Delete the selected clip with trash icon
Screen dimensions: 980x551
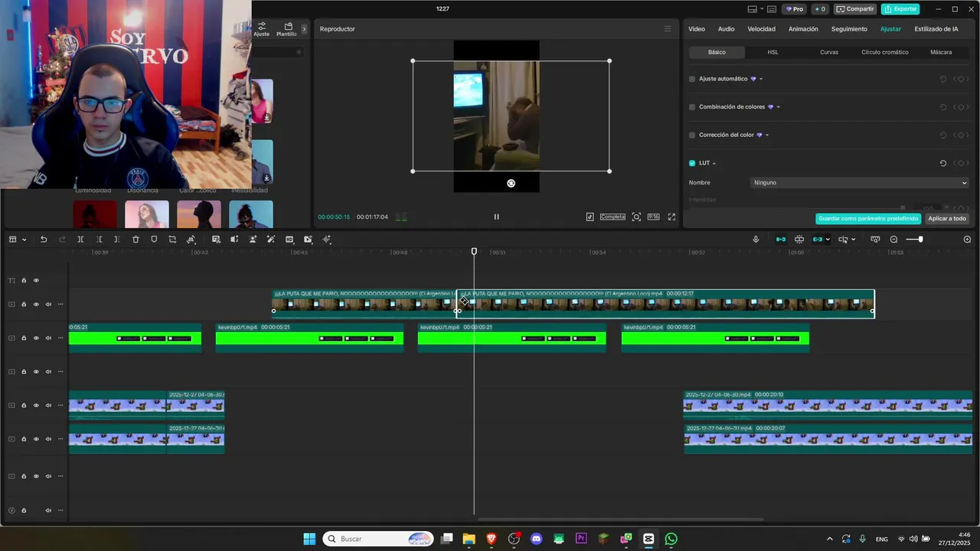coord(136,240)
